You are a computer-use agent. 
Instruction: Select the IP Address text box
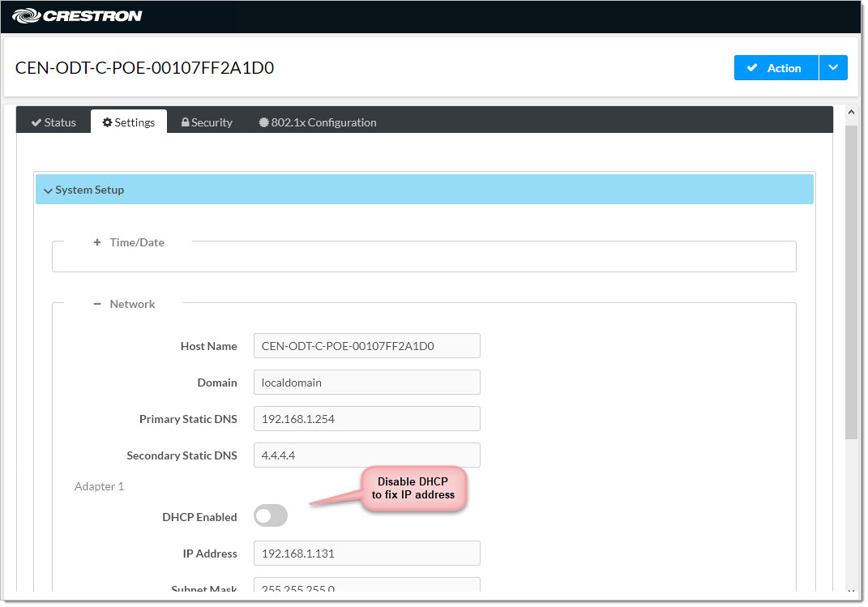click(x=366, y=554)
